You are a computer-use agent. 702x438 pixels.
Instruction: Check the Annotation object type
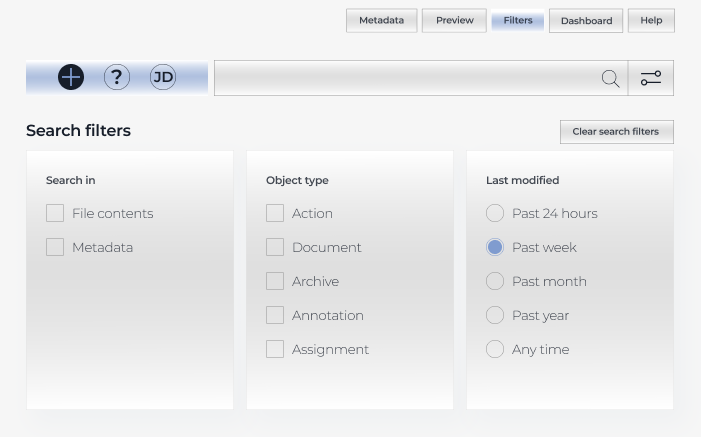(275, 315)
